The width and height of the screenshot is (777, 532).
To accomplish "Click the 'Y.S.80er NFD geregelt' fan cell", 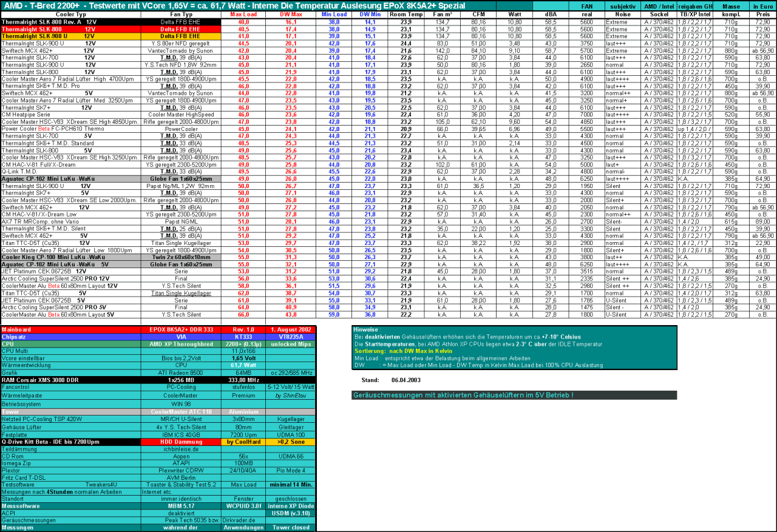I will (181, 43).
